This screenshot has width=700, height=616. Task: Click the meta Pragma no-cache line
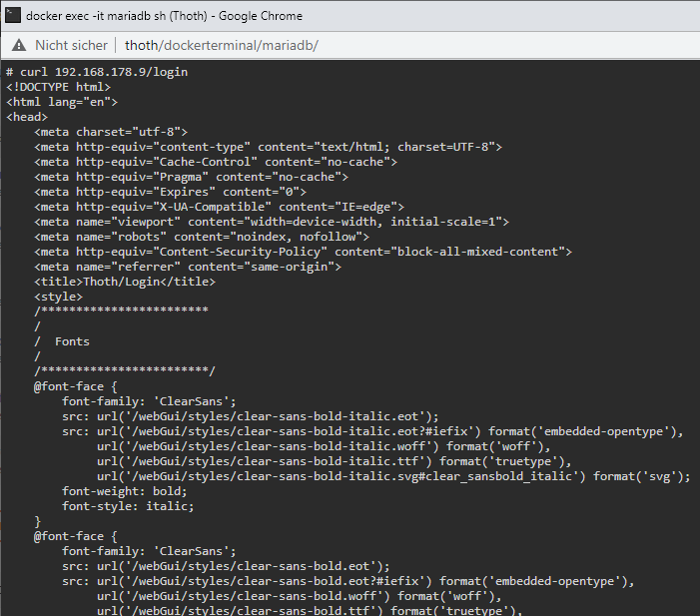(191, 177)
